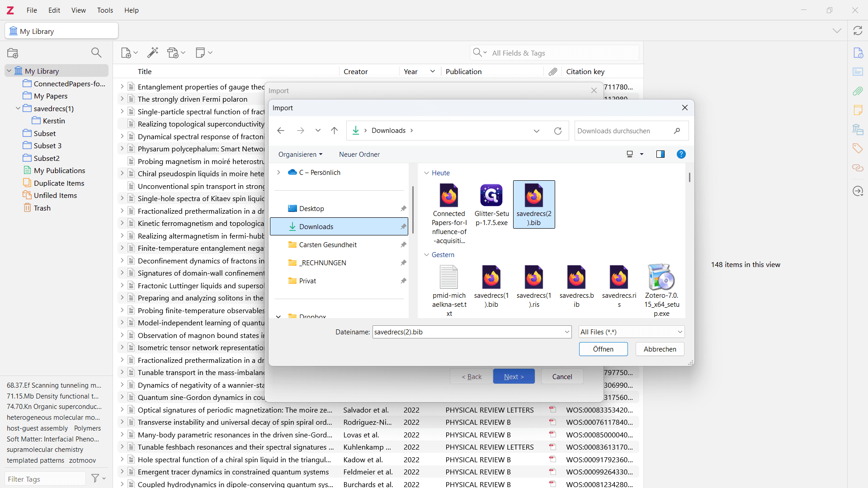Click the Info pane icon in sidebar
The height and width of the screenshot is (488, 868).
click(858, 53)
